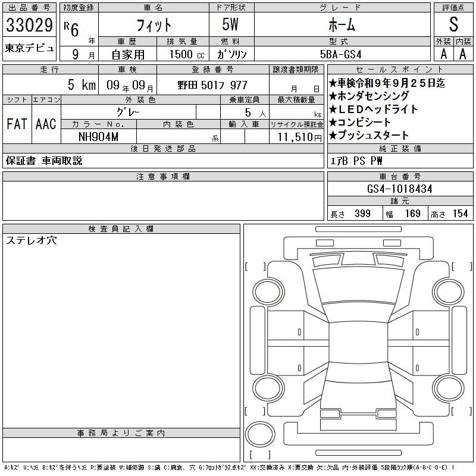Click the recycle deposit 11,510円
This screenshot has height=476, width=476.
tap(300, 137)
